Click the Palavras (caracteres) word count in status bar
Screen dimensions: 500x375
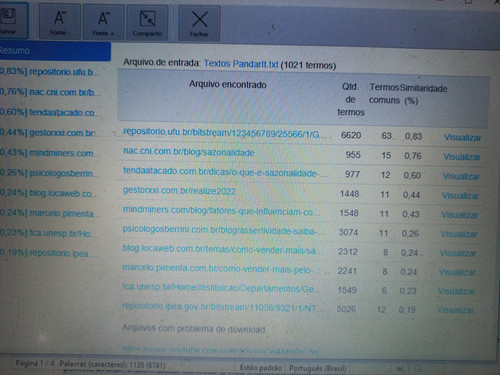[x=112, y=365]
